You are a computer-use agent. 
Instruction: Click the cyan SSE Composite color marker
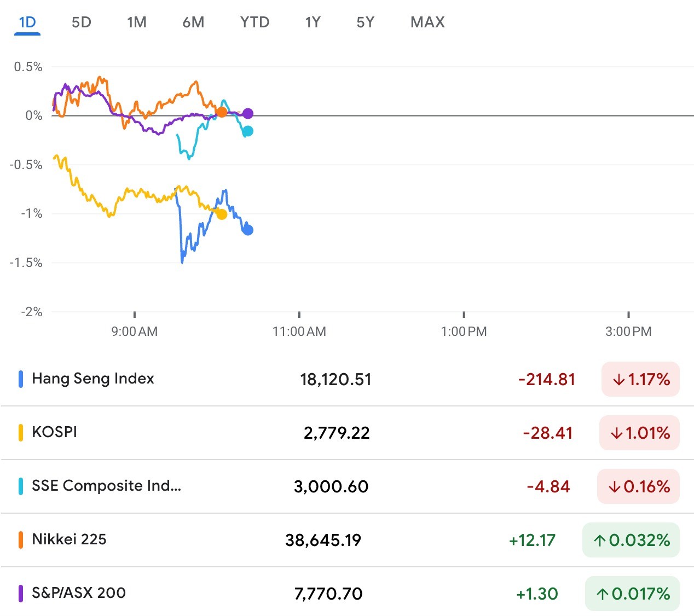point(21,486)
